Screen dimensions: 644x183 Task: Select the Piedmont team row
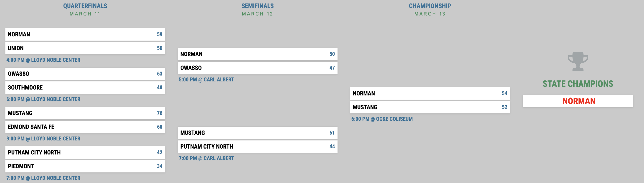click(85, 166)
